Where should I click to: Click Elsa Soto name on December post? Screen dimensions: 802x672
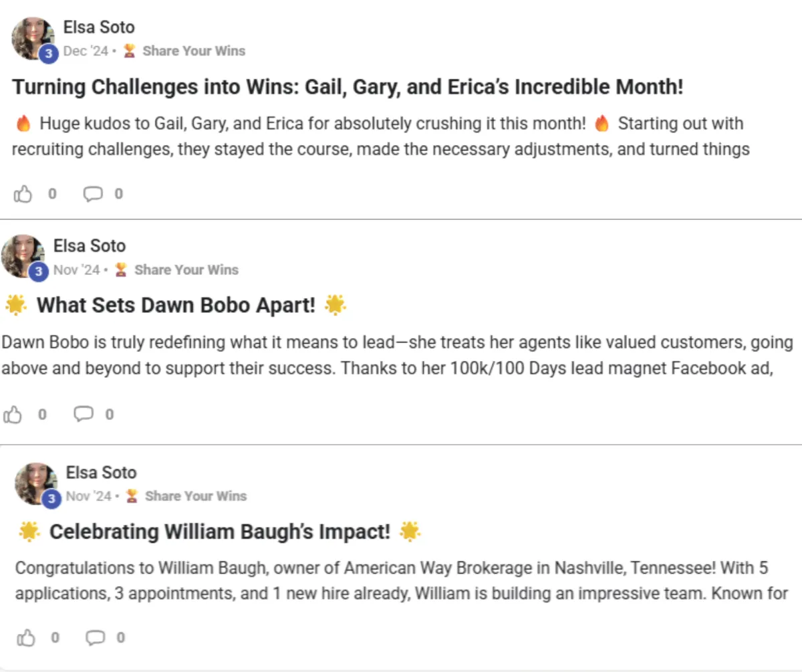coord(99,27)
